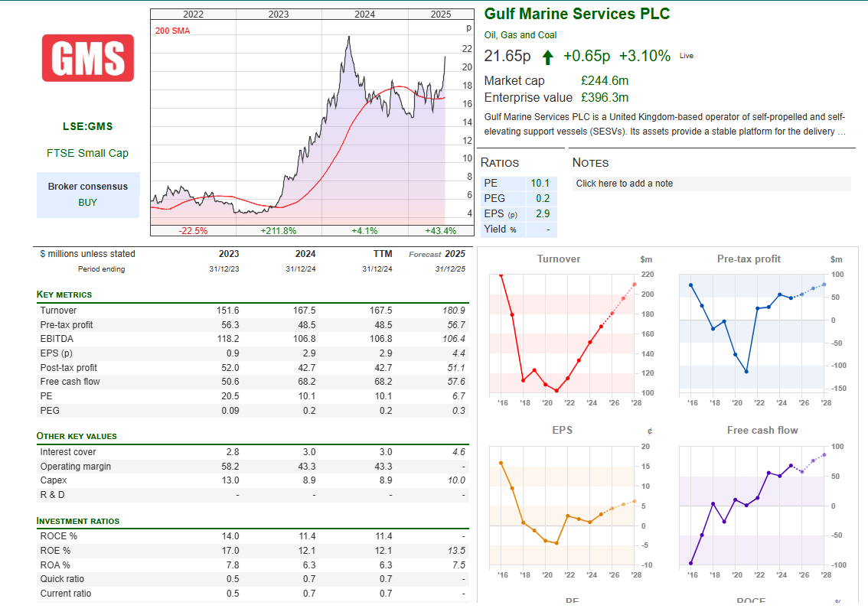Viewport: 868px width, 615px height.
Task: Click the Turnover row in key metrics
Action: pos(58,311)
